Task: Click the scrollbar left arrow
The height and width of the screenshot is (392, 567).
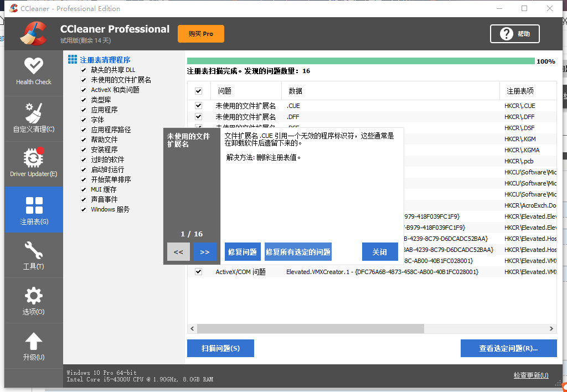Action: point(192,328)
